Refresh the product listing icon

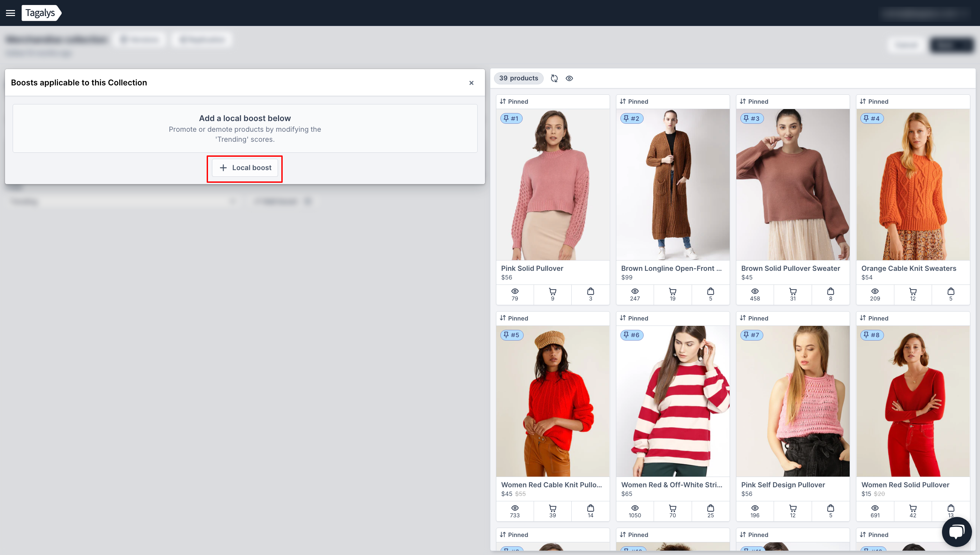point(554,78)
